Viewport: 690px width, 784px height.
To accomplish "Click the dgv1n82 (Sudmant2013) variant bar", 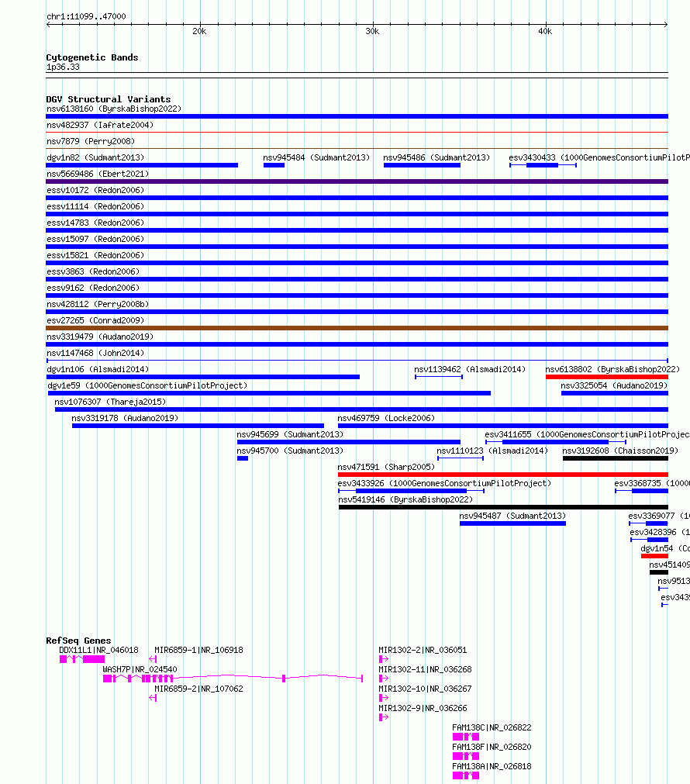I will 142,165.
